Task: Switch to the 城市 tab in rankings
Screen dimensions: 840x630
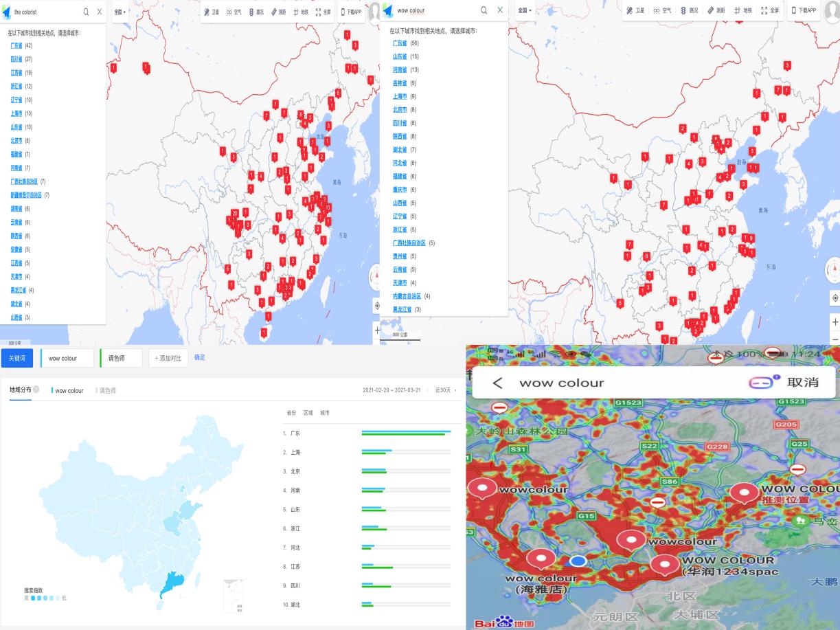Action: point(323,413)
